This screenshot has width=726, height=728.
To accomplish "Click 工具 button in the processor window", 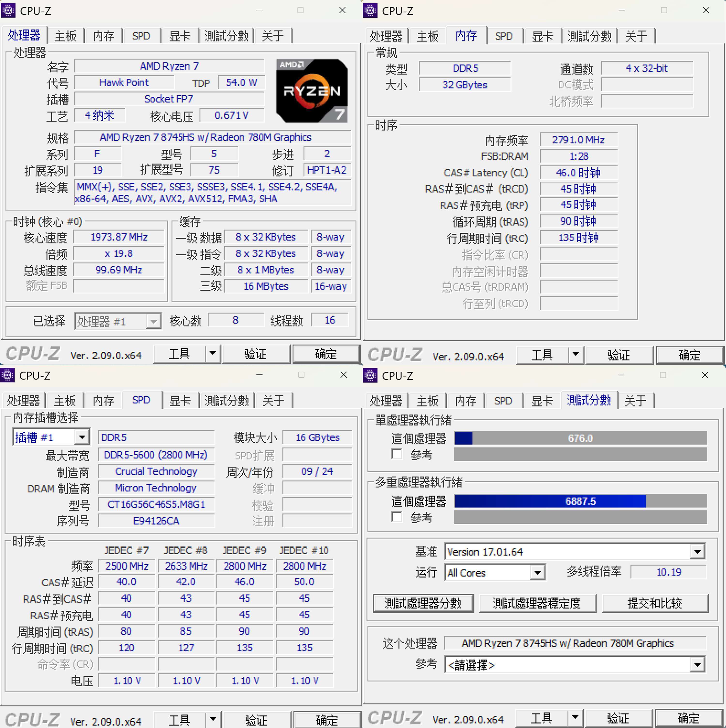I will (x=179, y=353).
